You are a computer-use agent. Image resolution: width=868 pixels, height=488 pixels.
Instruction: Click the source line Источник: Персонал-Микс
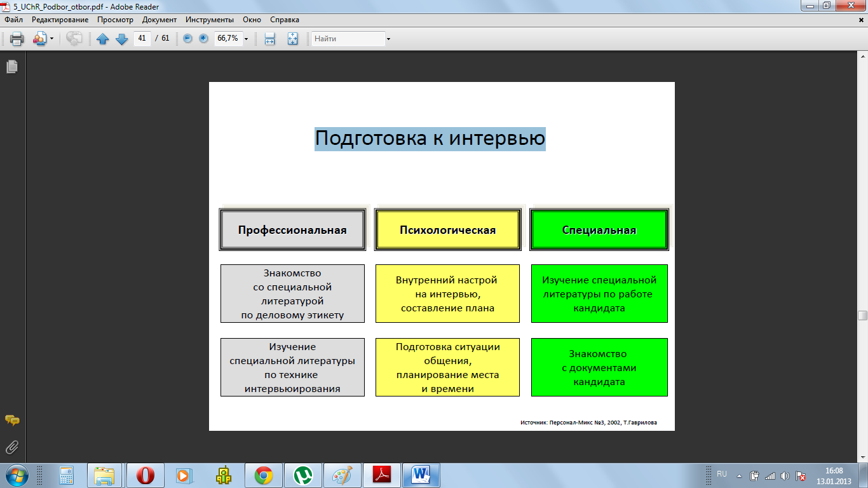[x=588, y=422]
